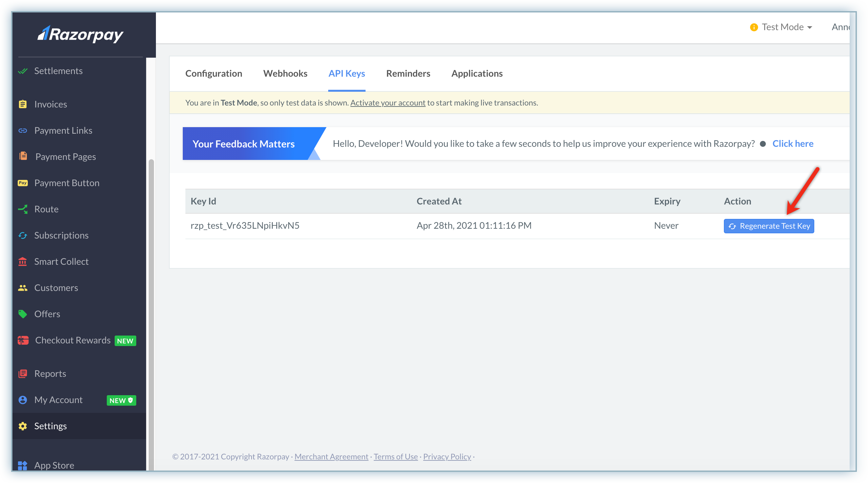This screenshot has width=868, height=483.
Task: Click the Invoices clipboard icon in sidebar
Action: (x=23, y=104)
